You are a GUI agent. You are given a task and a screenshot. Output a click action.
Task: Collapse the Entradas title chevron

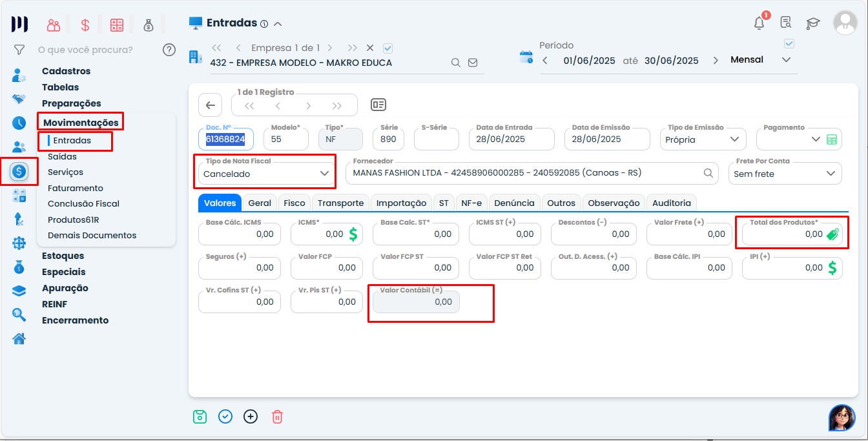click(278, 24)
